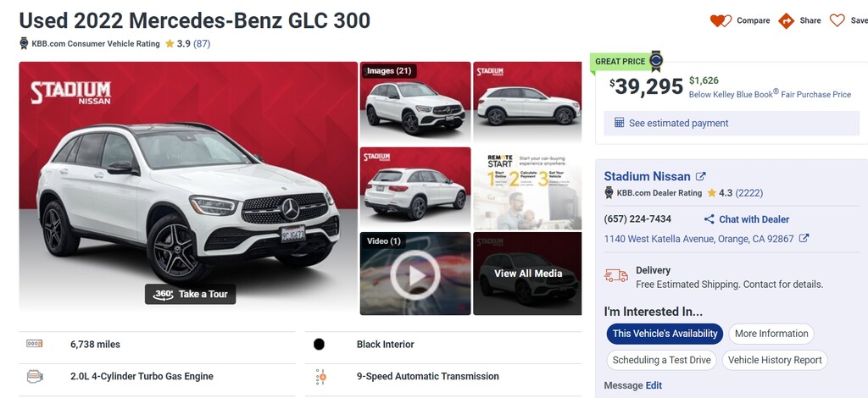
Task: Toggle This Vehicle's Availability option
Action: (x=665, y=334)
